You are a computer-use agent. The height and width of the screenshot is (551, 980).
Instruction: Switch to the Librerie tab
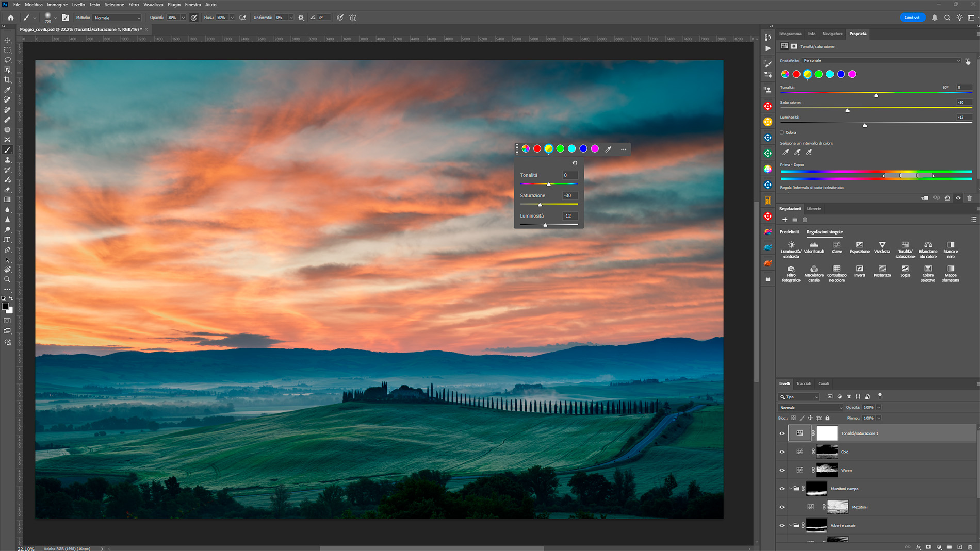pyautogui.click(x=814, y=209)
